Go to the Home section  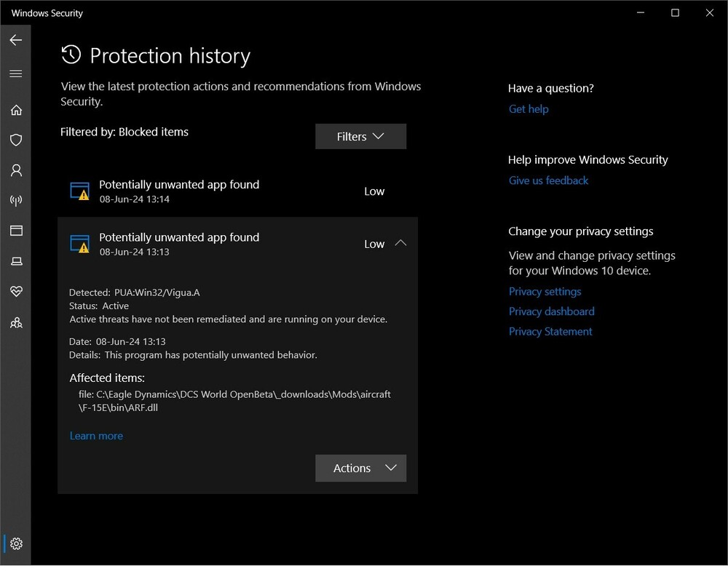pyautogui.click(x=16, y=110)
